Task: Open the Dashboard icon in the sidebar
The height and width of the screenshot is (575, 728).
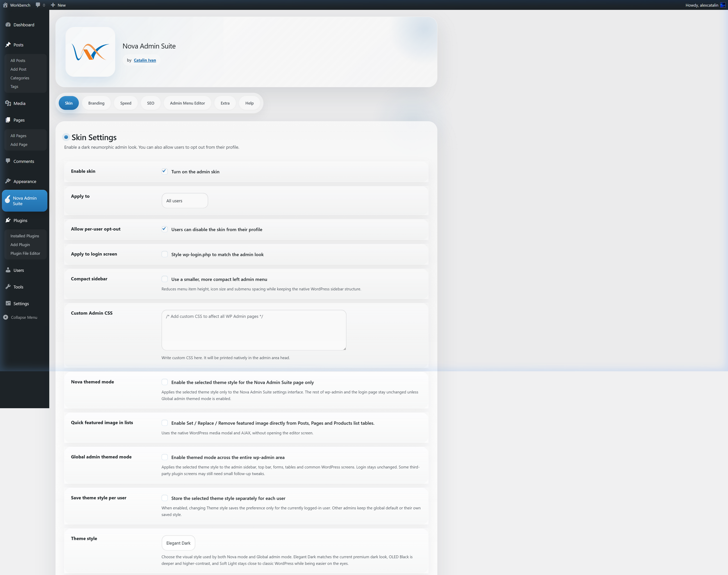Action: click(x=8, y=25)
